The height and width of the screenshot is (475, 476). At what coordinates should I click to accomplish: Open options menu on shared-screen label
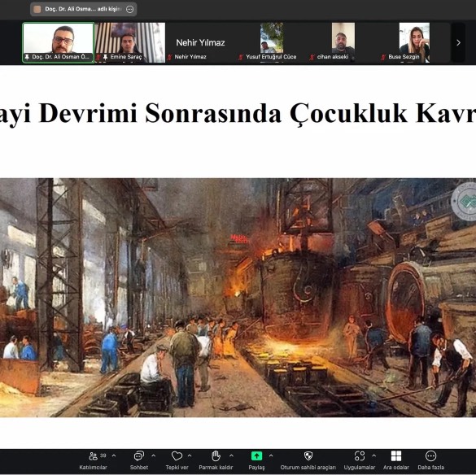pos(129,10)
